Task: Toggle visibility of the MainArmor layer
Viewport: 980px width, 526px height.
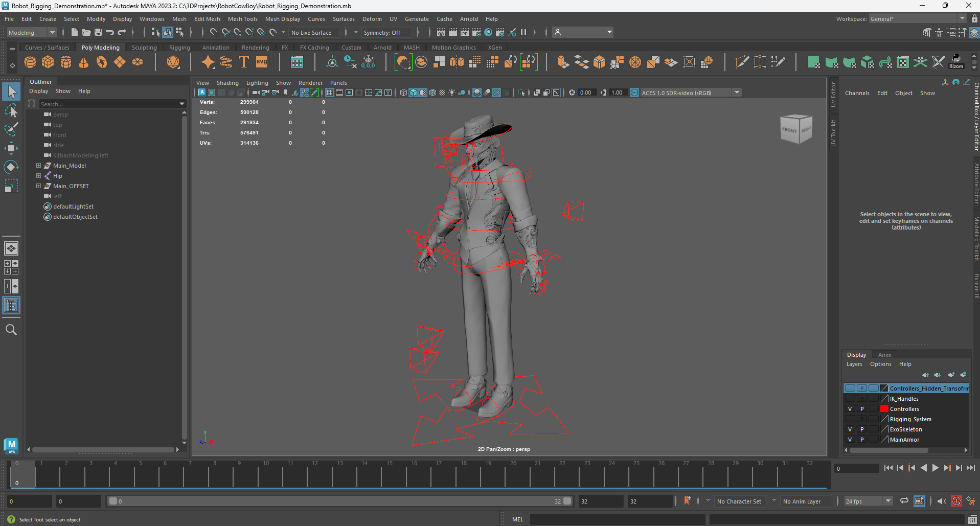Action: click(x=850, y=440)
